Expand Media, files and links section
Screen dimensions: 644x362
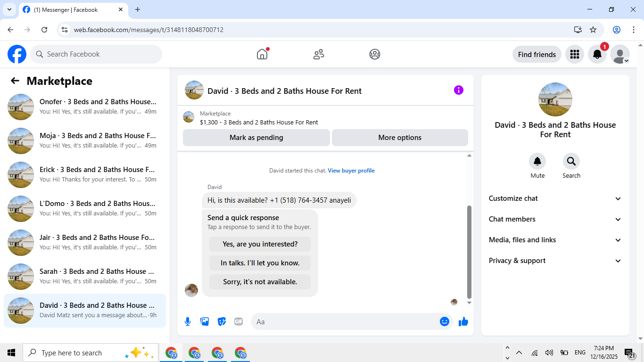tap(555, 240)
